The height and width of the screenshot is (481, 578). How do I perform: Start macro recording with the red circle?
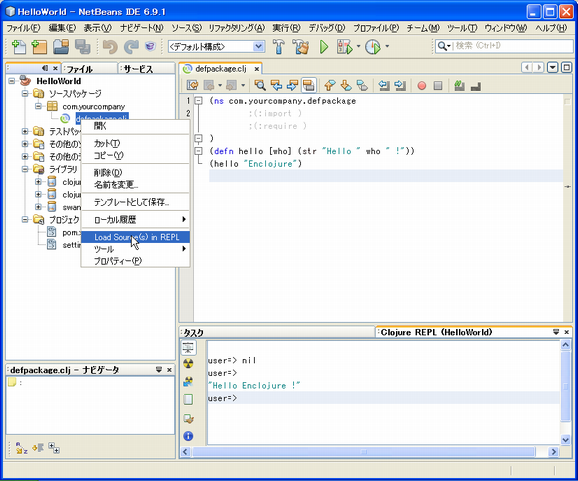click(x=422, y=86)
